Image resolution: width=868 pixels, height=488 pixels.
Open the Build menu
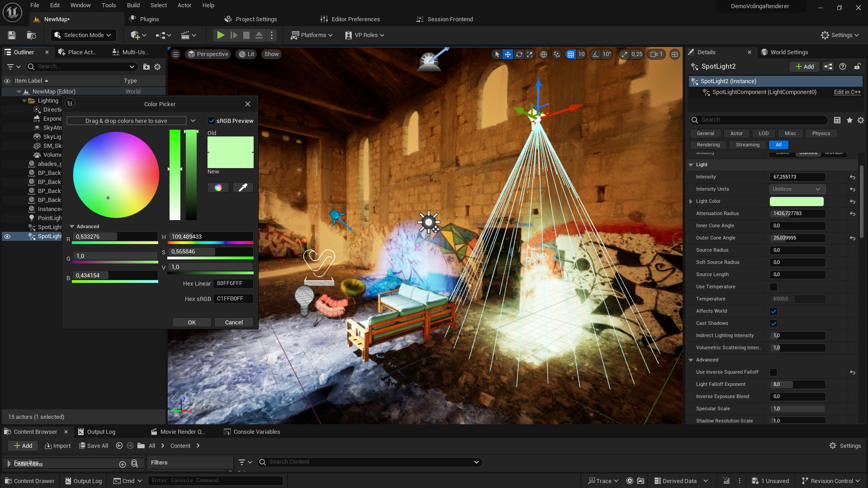pos(133,5)
